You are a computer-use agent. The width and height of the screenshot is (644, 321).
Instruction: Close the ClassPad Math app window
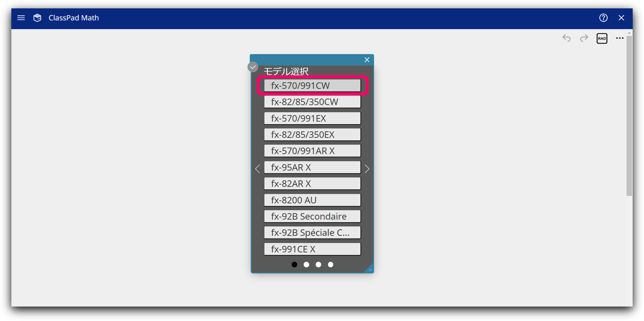[x=621, y=18]
